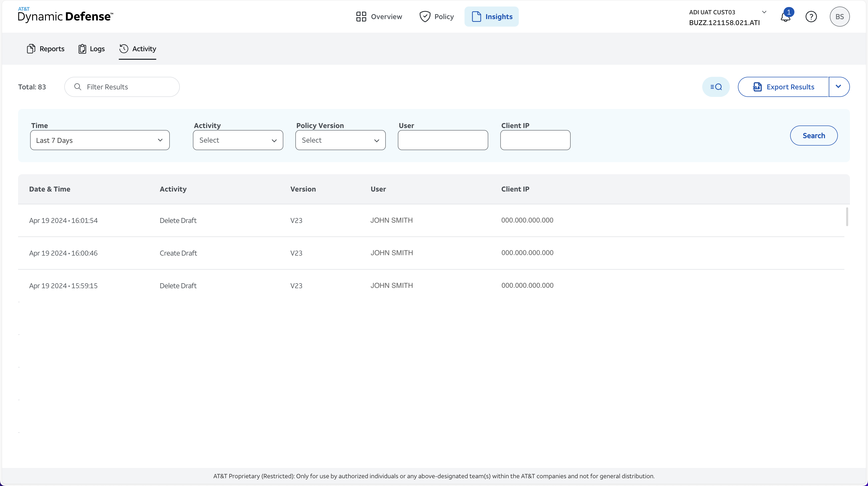868x486 pixels.
Task: Click the Export Results button
Action: [x=783, y=87]
